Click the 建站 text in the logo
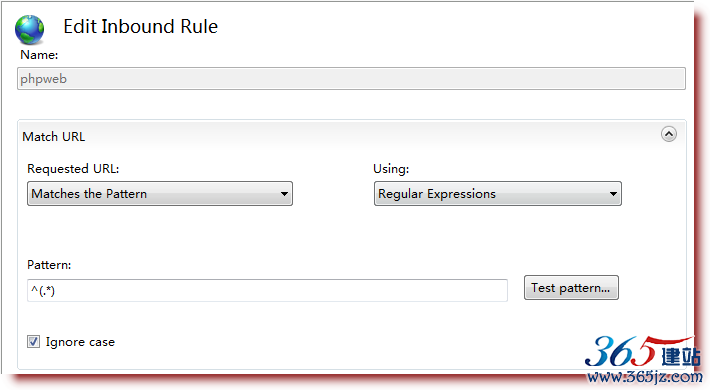Viewport: 710px width, 390px height. [x=681, y=357]
